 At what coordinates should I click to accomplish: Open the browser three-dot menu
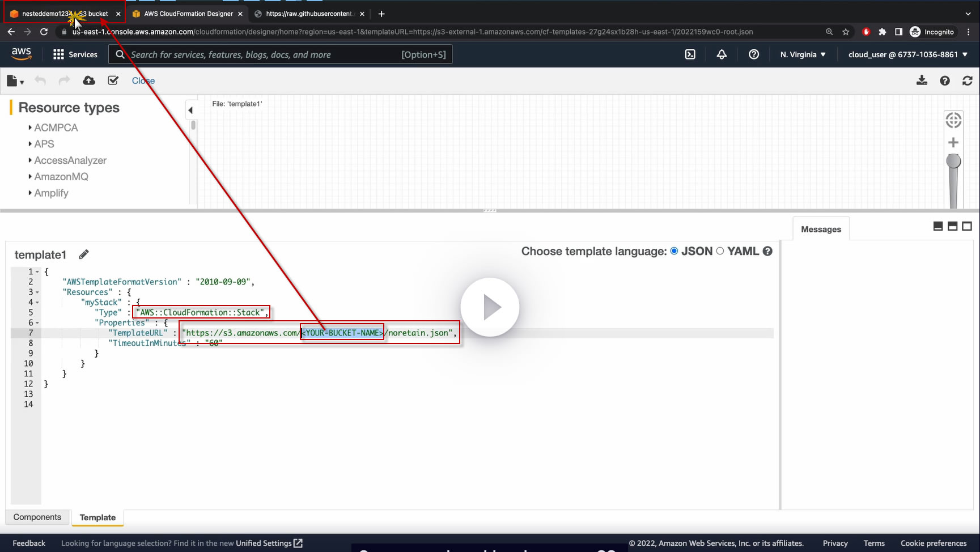click(x=969, y=32)
